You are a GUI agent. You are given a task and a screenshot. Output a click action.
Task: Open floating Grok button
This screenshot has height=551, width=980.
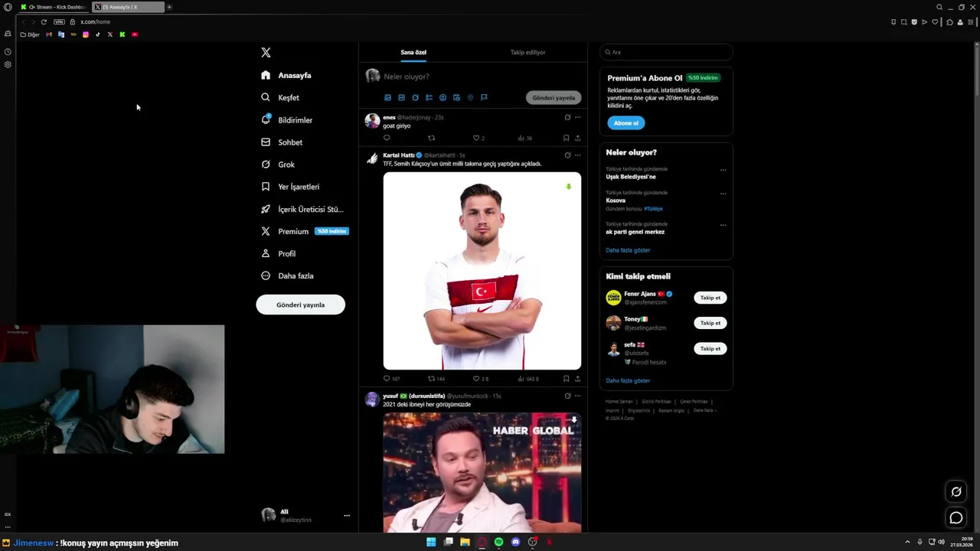[x=956, y=492]
